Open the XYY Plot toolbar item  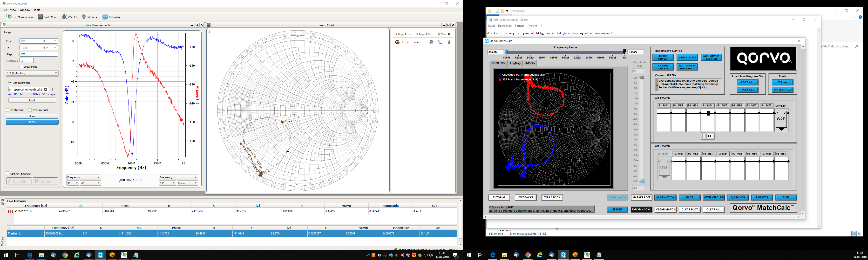(x=69, y=17)
